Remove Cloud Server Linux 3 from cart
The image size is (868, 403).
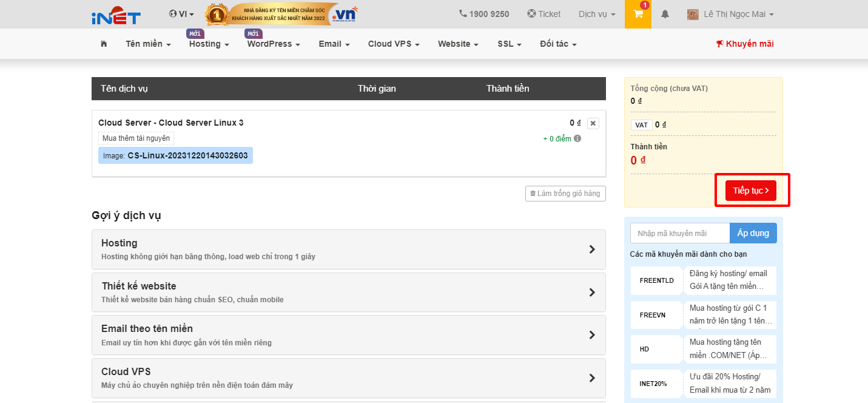(x=593, y=123)
